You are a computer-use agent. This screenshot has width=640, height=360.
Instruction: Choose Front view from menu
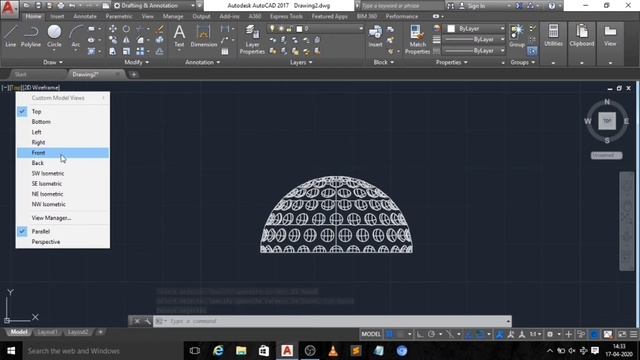63,153
